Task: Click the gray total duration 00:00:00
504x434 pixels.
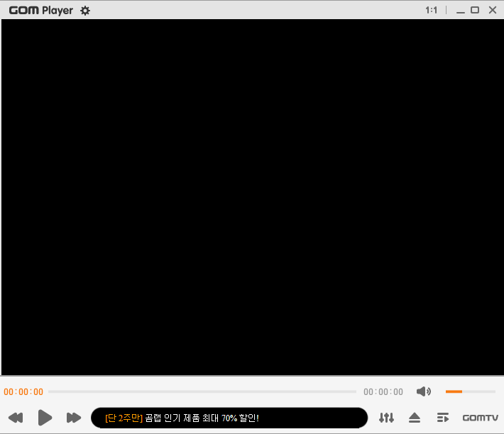Action: pyautogui.click(x=383, y=391)
